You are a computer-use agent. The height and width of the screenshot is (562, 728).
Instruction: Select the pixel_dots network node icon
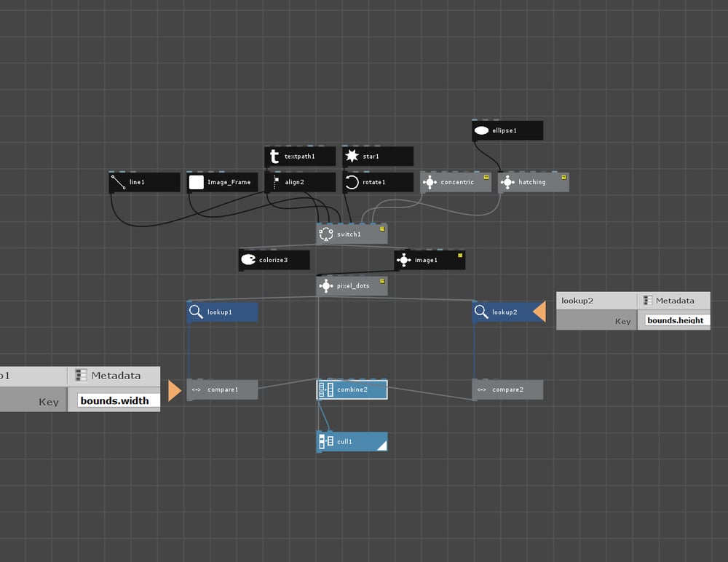[326, 286]
